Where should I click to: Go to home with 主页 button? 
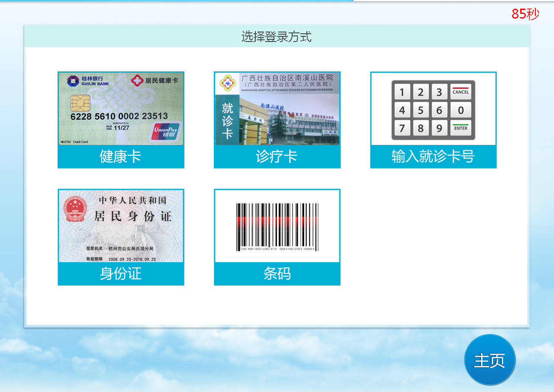(x=490, y=360)
